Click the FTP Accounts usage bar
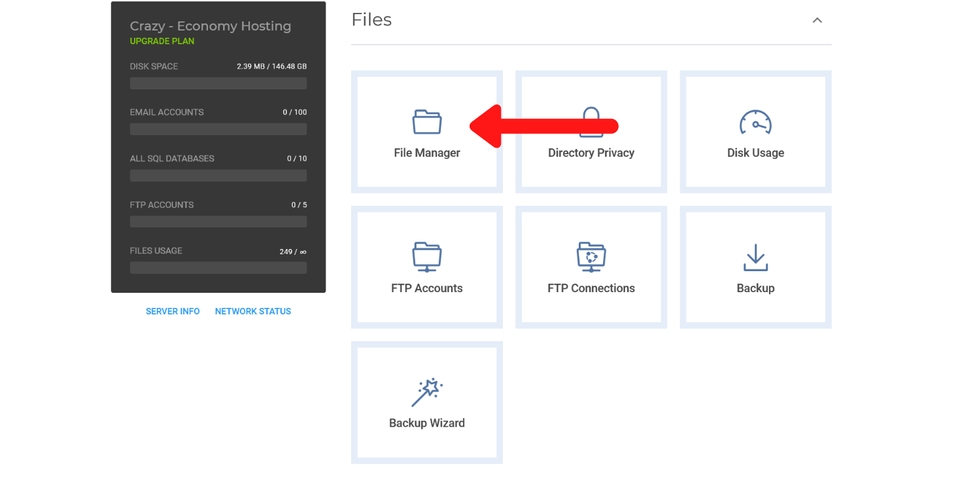 [x=218, y=221]
